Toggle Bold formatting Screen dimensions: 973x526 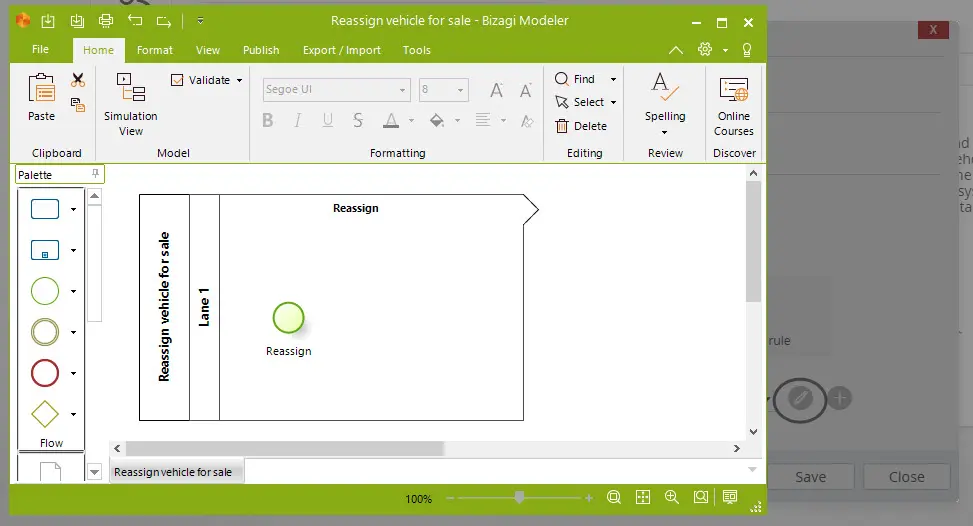pyautogui.click(x=267, y=120)
